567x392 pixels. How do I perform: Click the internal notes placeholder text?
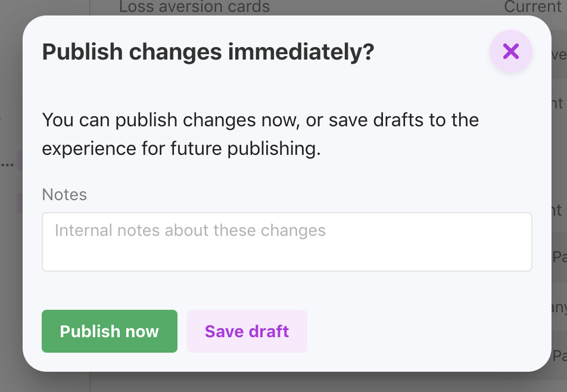pos(190,231)
